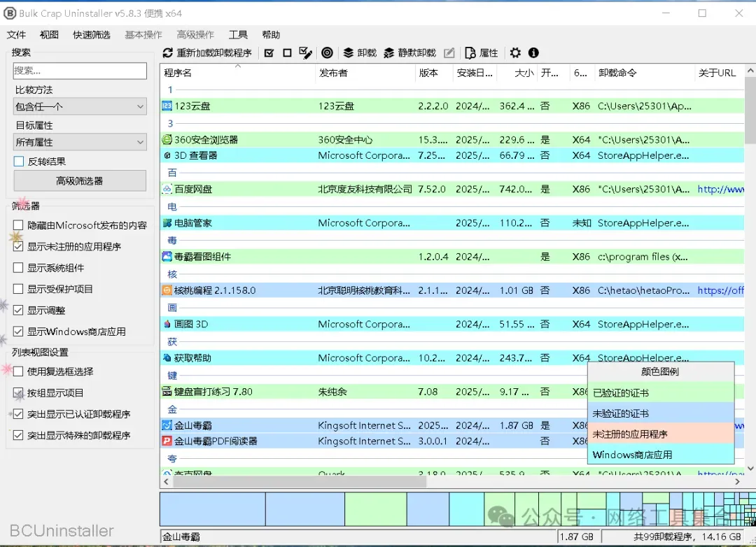This screenshot has height=547, width=756.
Task: Open the 包含任一个 comparison dropdown
Action: [80, 106]
